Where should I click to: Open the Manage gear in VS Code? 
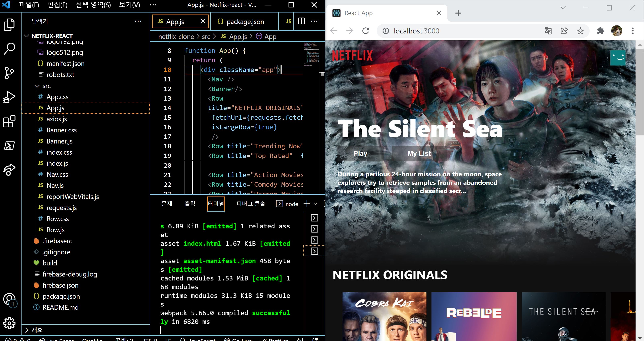coord(9,323)
